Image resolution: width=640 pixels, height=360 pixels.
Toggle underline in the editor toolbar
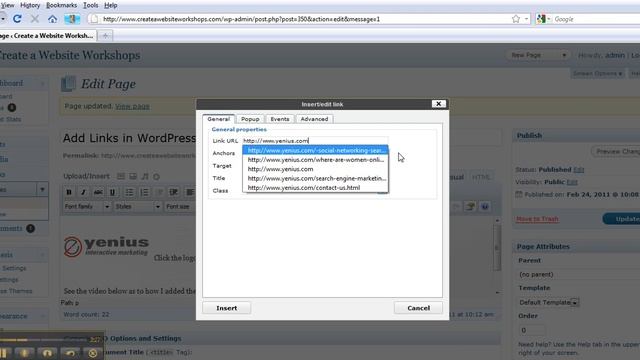[x=112, y=192]
